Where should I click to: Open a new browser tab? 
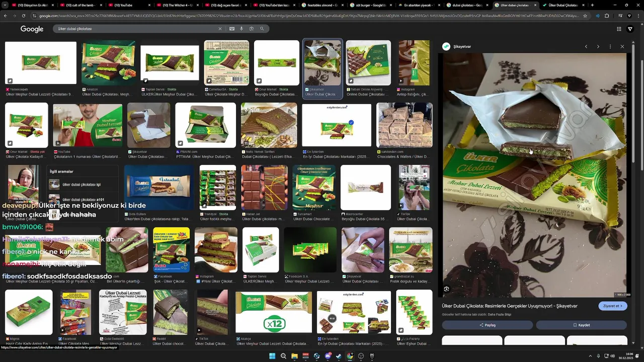[x=592, y=5]
